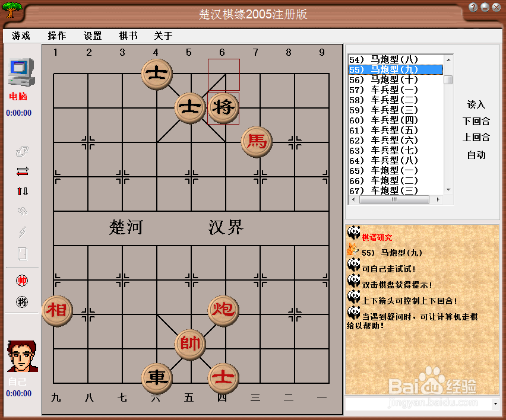Click the help question mark button

(x=473, y=7)
